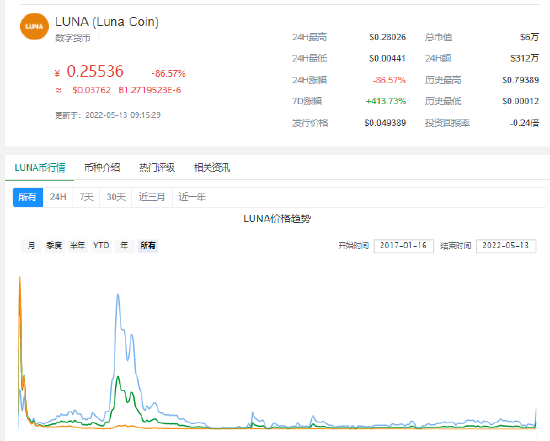Open the 热门评级 tab
Screen dimensions: 550x441
tap(157, 168)
